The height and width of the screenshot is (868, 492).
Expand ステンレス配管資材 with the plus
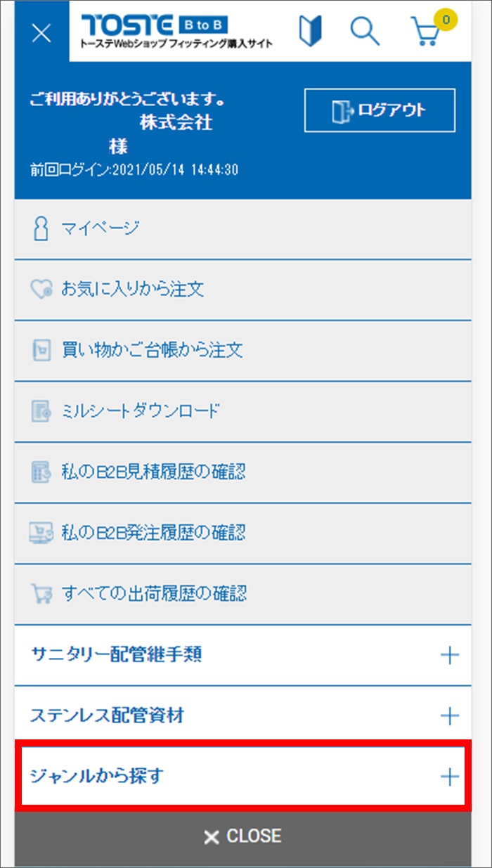[x=449, y=716]
